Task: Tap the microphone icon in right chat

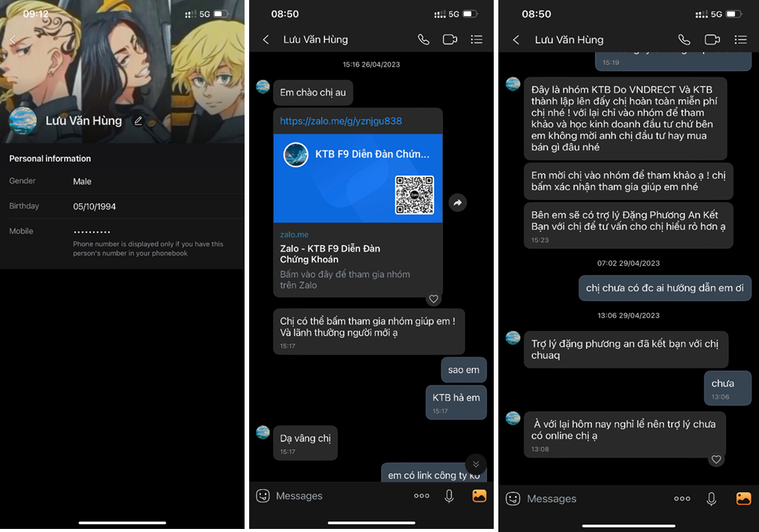Action: [711, 498]
